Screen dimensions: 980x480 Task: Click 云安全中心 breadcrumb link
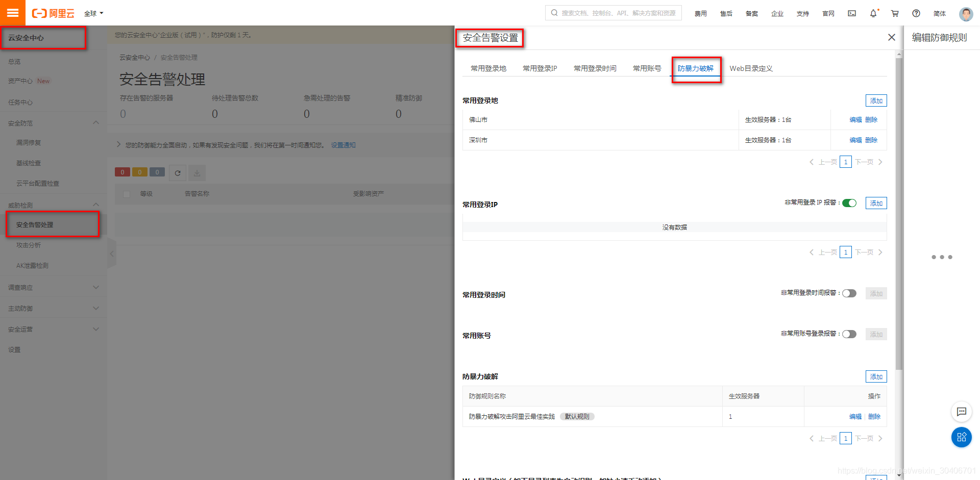point(135,58)
